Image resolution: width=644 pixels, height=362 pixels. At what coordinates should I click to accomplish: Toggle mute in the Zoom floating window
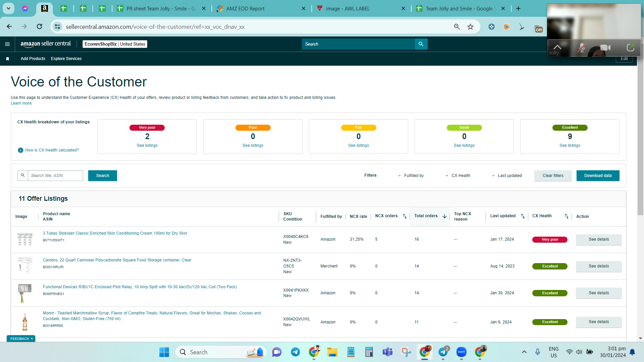pyautogui.click(x=581, y=48)
